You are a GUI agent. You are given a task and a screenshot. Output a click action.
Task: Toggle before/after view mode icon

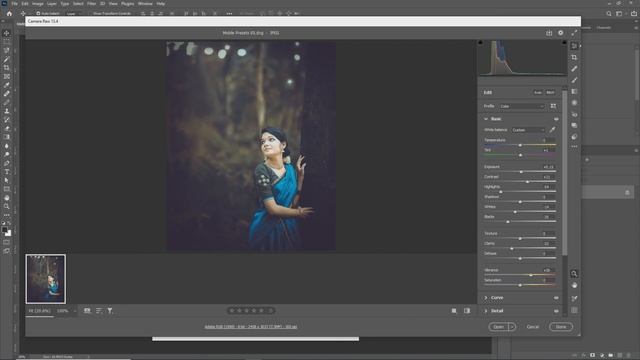pos(467,311)
